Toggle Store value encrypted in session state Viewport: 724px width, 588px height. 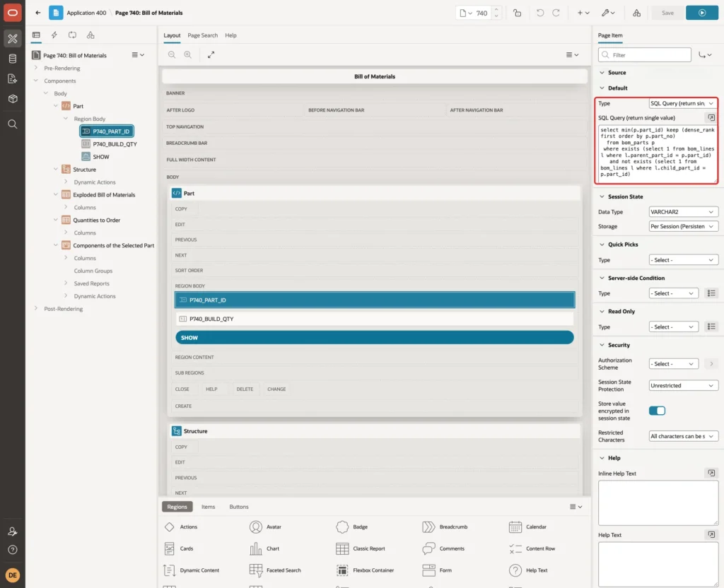tap(657, 411)
